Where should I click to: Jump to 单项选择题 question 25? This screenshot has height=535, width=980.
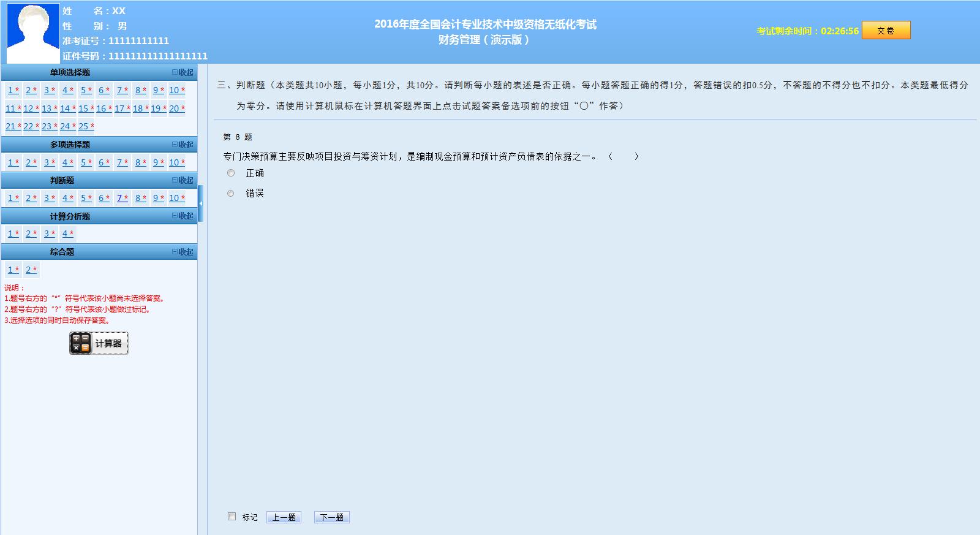(x=85, y=126)
